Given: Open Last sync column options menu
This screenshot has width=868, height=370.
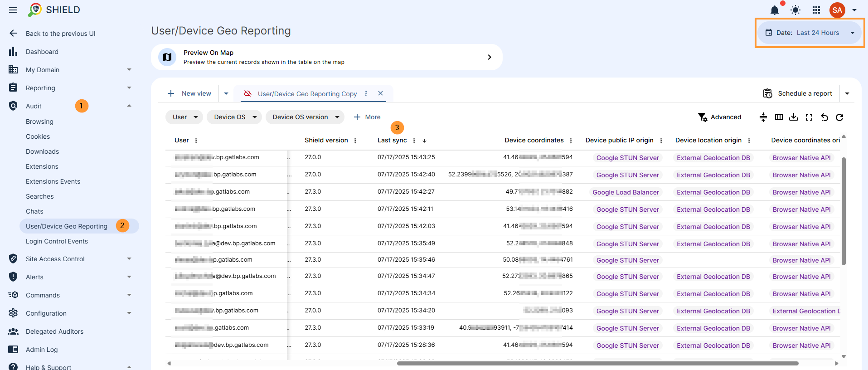Looking at the screenshot, I should 414,141.
